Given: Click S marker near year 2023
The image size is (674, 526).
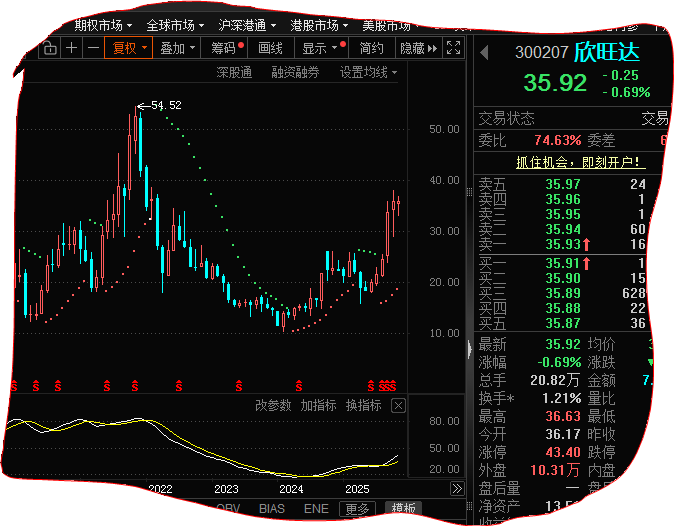Looking at the screenshot, I should pos(239,386).
